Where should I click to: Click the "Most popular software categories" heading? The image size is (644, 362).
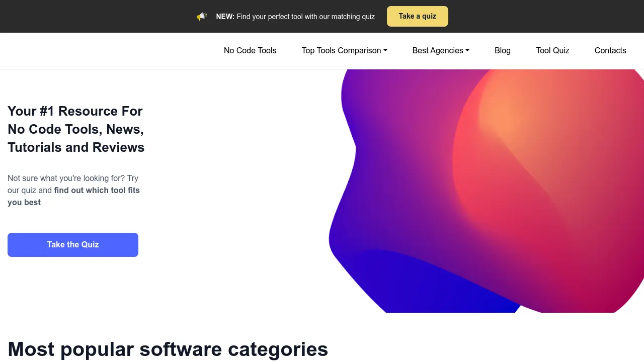pyautogui.click(x=168, y=349)
